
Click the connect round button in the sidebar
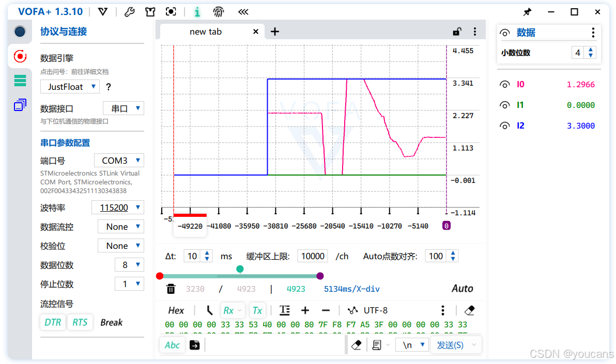(20, 31)
